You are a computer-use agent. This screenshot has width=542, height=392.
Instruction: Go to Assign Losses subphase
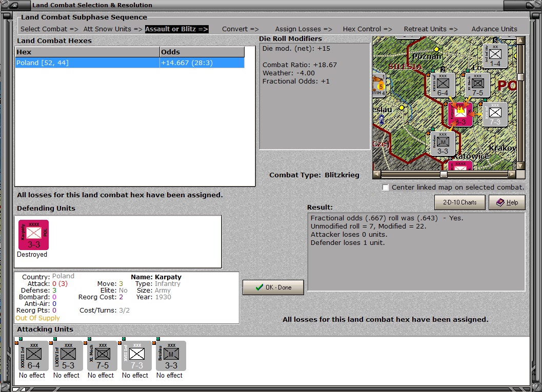coord(304,29)
